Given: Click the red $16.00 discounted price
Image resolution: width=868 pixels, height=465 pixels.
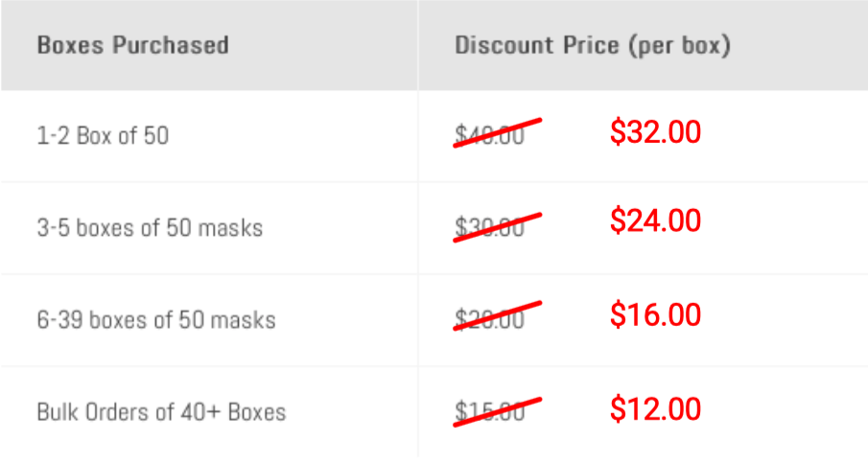Looking at the screenshot, I should pos(655,314).
